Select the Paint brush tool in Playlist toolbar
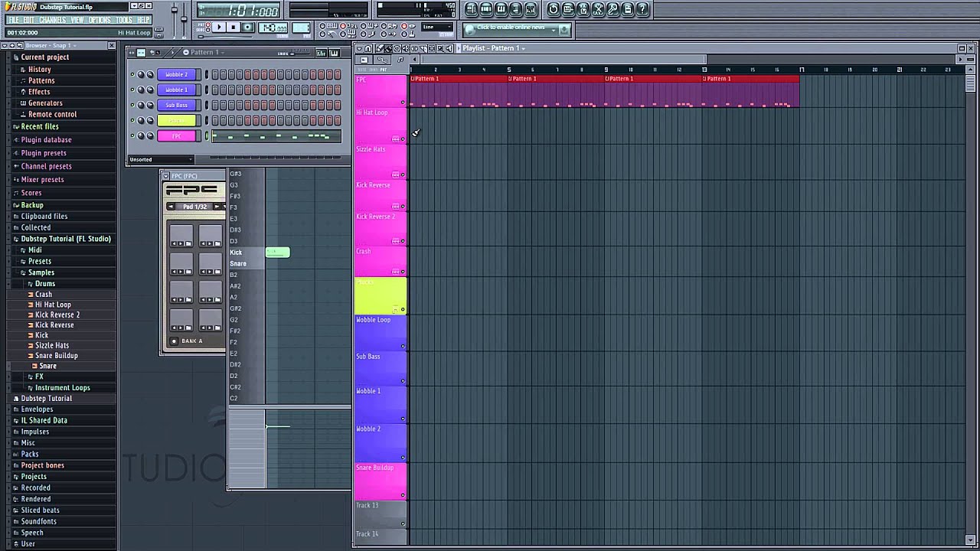 tap(388, 49)
